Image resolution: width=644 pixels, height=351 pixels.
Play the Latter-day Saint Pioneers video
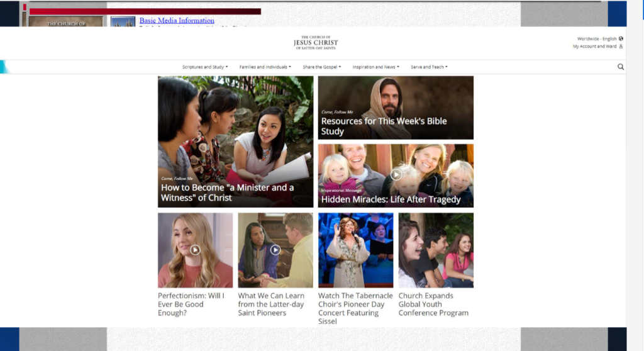point(275,250)
